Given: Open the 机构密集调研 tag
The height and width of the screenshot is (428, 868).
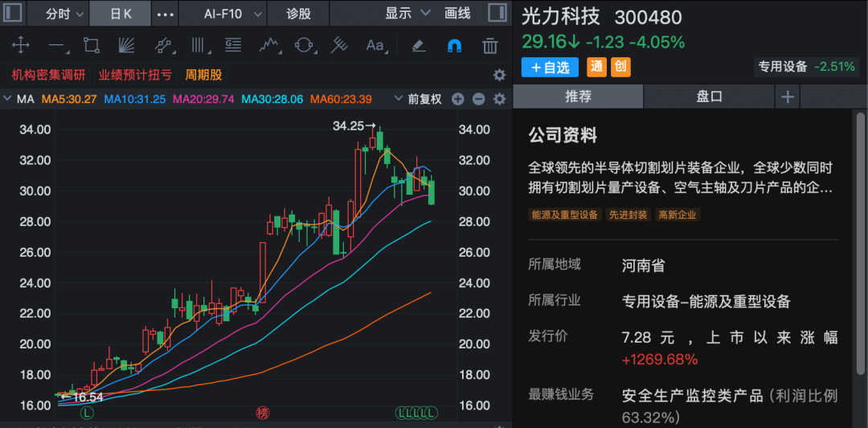Looking at the screenshot, I should 48,75.
